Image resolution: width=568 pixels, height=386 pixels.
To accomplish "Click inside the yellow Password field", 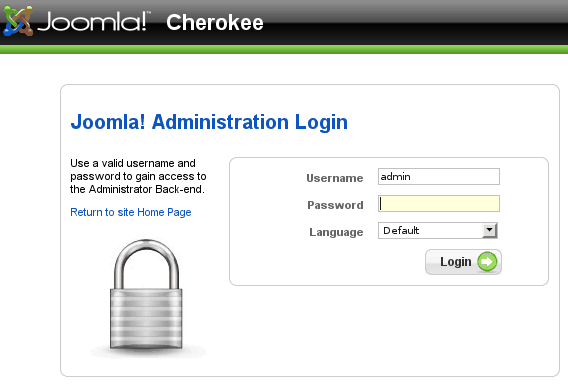I will pos(439,204).
